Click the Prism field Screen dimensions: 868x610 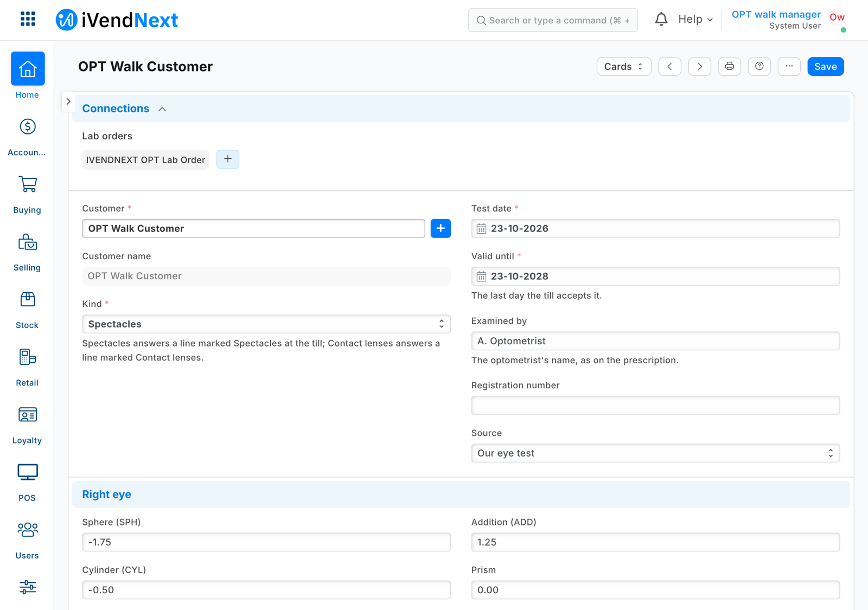click(655, 589)
